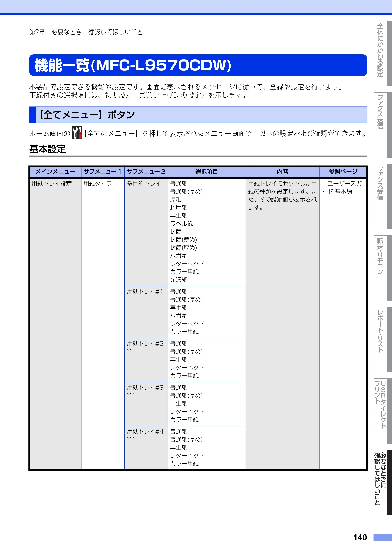Click the メインメニュー column header
Viewport: 392px width, 555px height.
tap(55, 172)
